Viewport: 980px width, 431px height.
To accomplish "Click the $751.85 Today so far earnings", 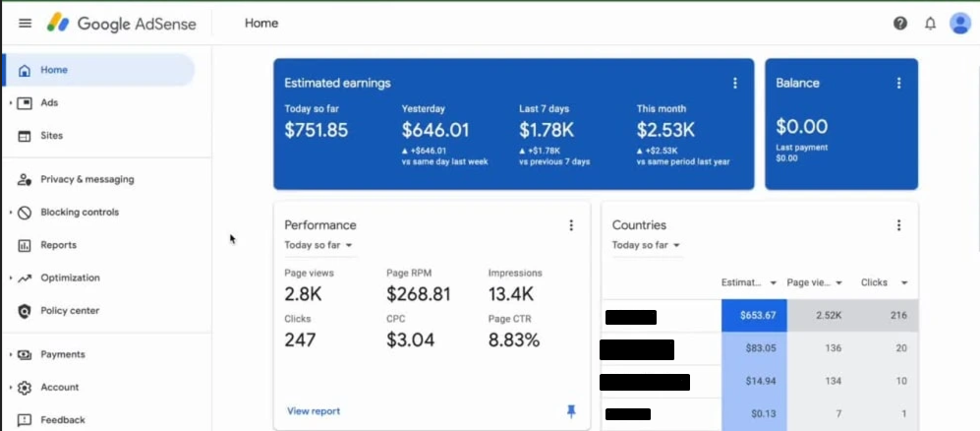I will 317,130.
